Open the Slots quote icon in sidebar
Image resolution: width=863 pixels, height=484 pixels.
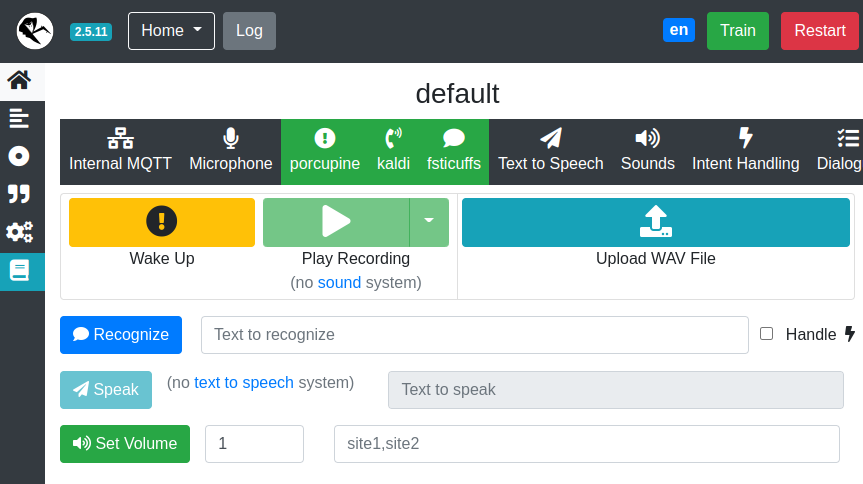(19, 194)
